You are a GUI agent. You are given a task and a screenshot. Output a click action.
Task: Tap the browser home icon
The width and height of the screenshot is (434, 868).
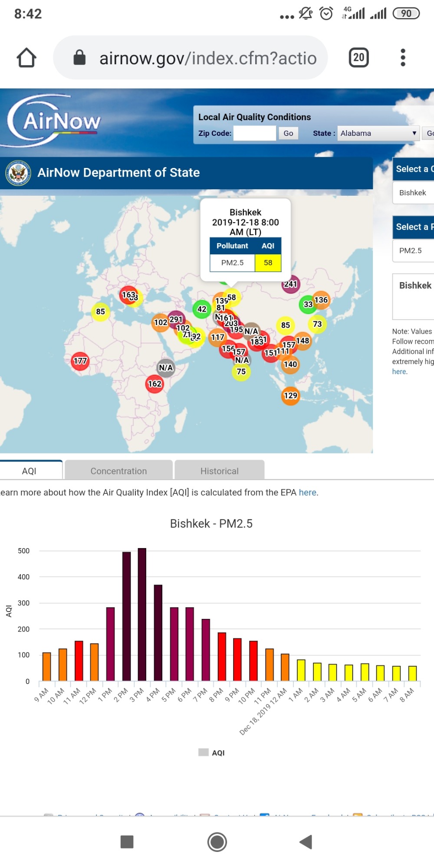26,58
